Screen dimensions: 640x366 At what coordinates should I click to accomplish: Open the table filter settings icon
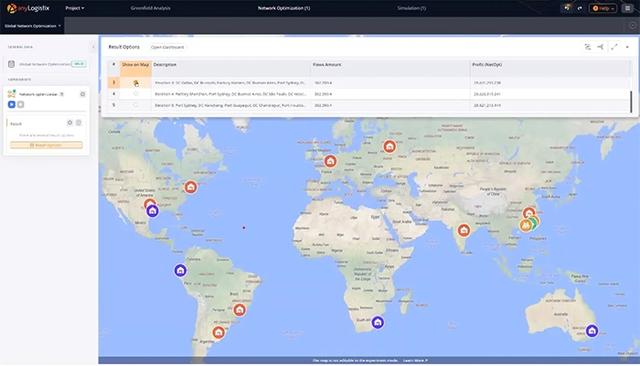(588, 47)
